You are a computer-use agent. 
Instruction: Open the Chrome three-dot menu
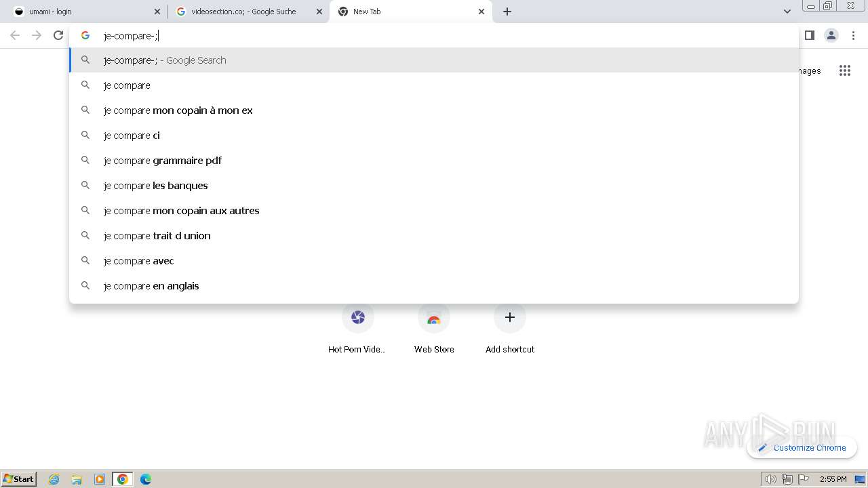(853, 35)
